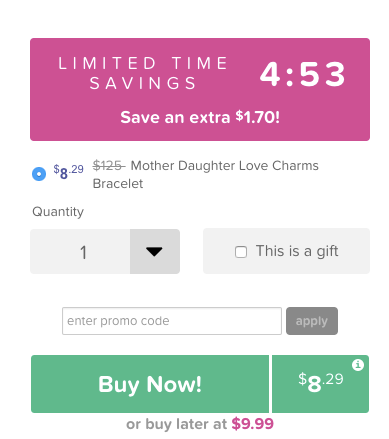Click the Quantity label

click(58, 212)
